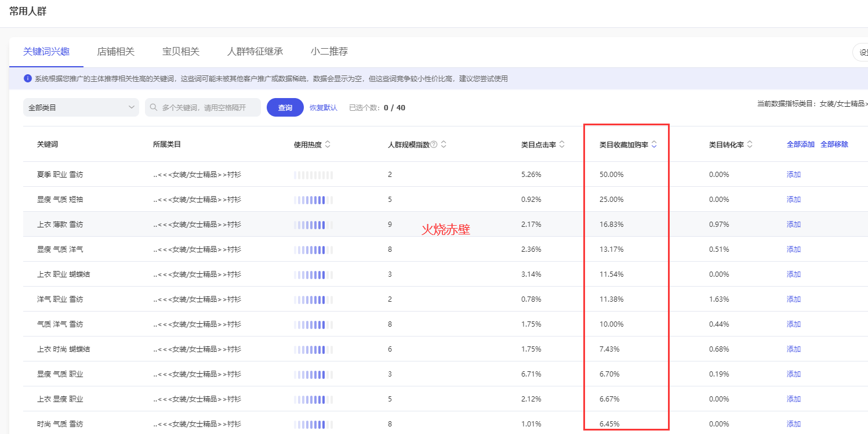Add keyword 上衣 职业 蝴蝶结
868x434 pixels.
coord(794,274)
